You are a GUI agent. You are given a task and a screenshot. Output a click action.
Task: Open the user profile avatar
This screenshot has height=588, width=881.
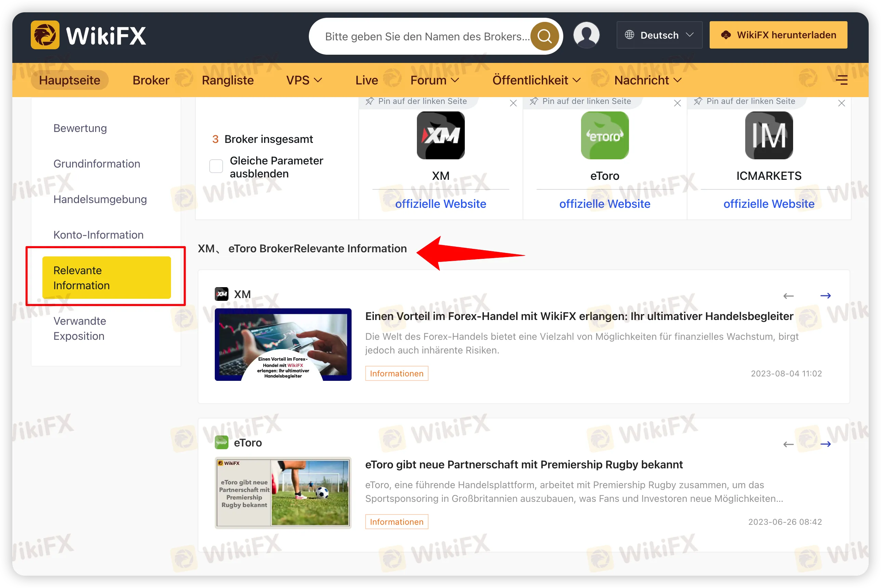pos(586,35)
